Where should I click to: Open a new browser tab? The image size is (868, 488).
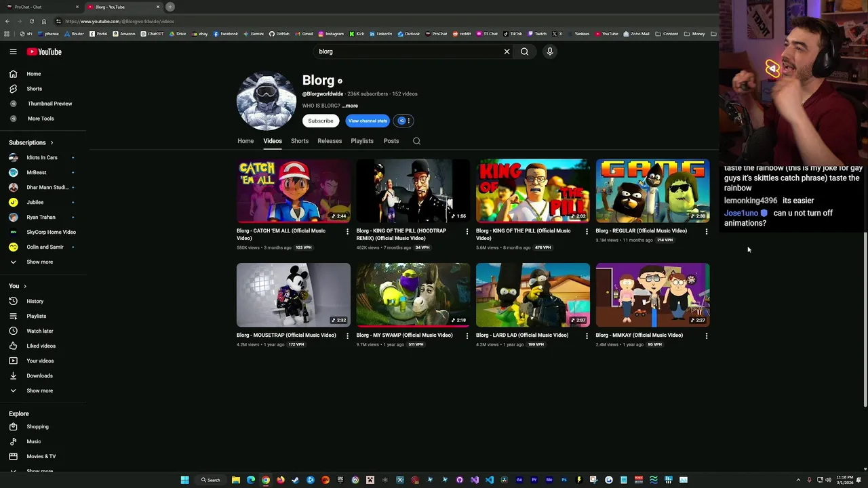coord(170,7)
